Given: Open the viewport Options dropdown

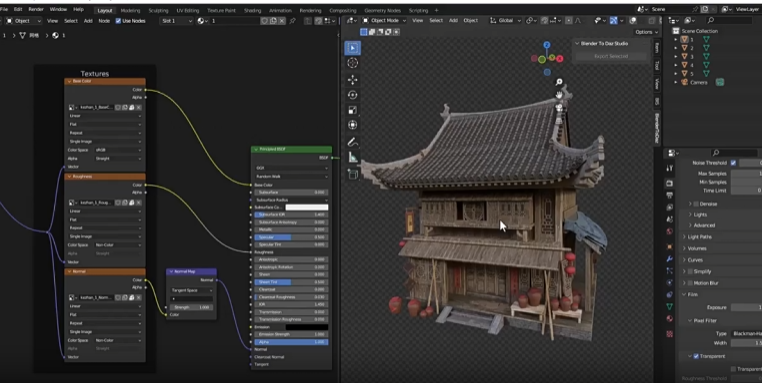Looking at the screenshot, I should (647, 32).
